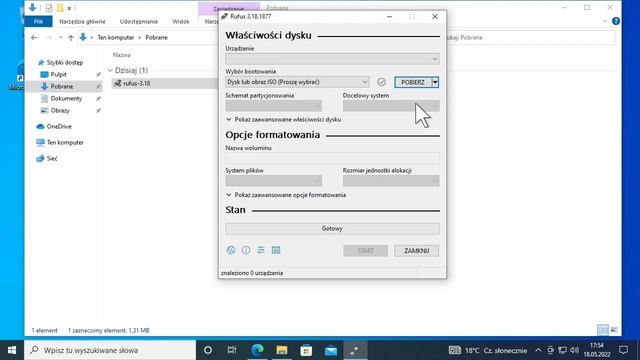
Task: Show Rufus log icon
Action: [x=276, y=250]
